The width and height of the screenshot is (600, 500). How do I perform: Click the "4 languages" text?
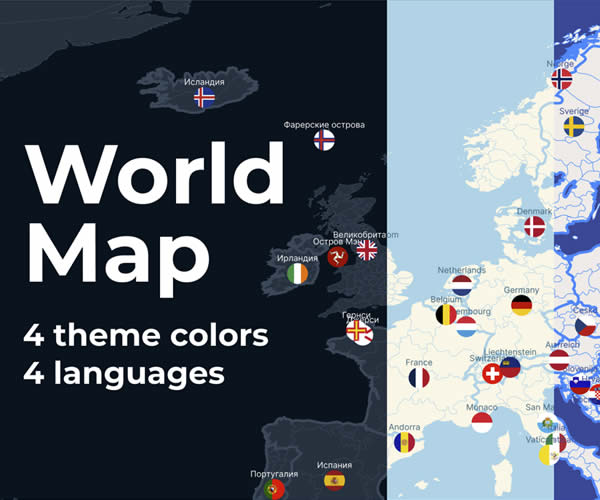coord(124,373)
